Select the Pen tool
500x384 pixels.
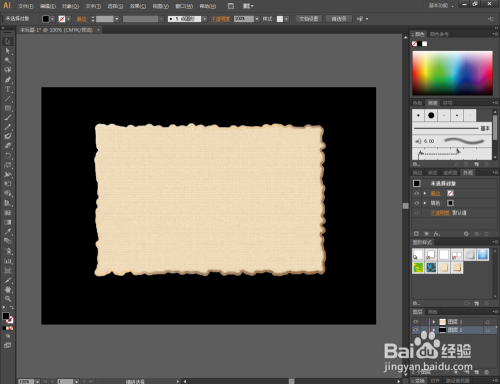point(8,80)
